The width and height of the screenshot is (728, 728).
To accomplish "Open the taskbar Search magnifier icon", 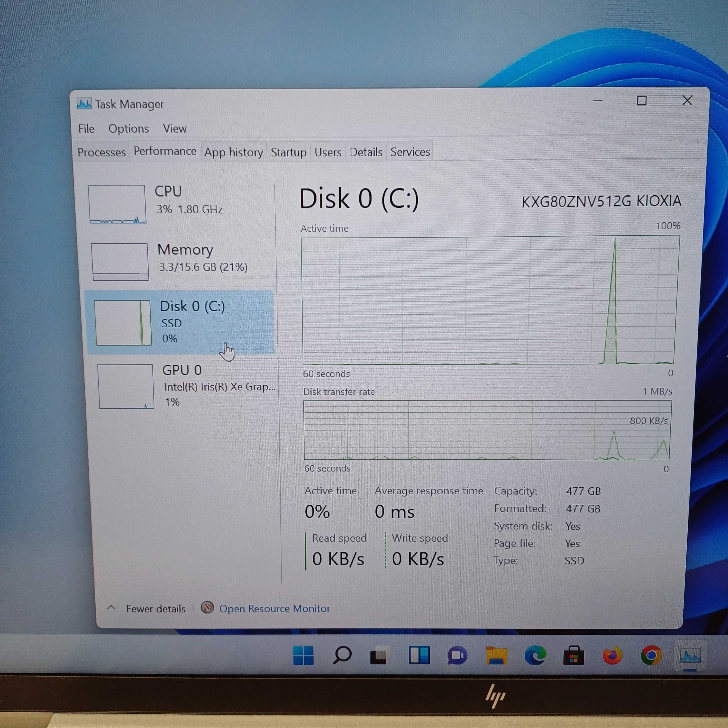I will [342, 655].
